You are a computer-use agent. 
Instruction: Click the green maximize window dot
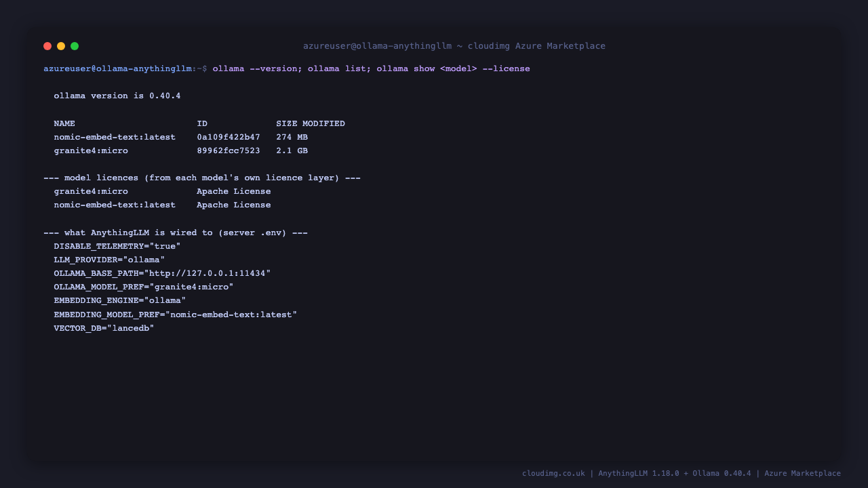tap(75, 46)
